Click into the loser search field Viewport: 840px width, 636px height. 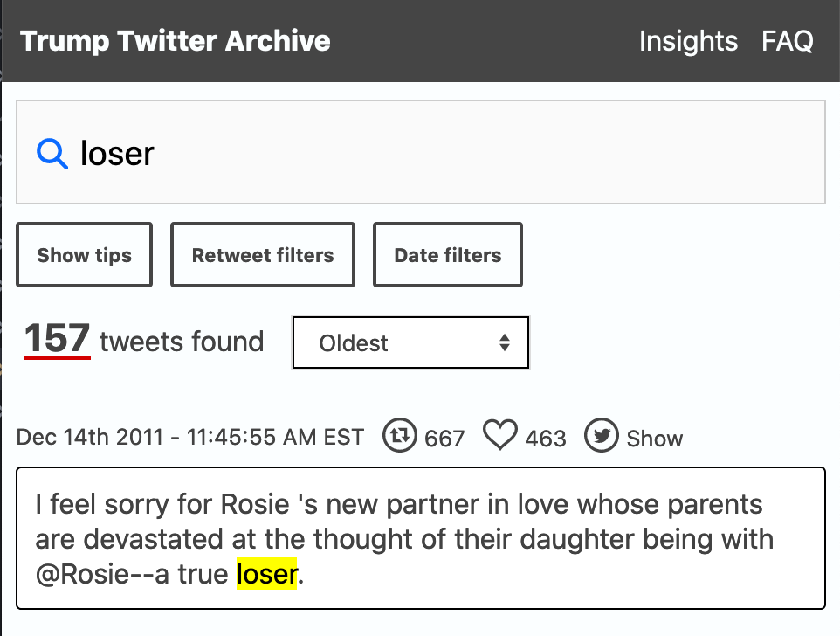(x=421, y=152)
